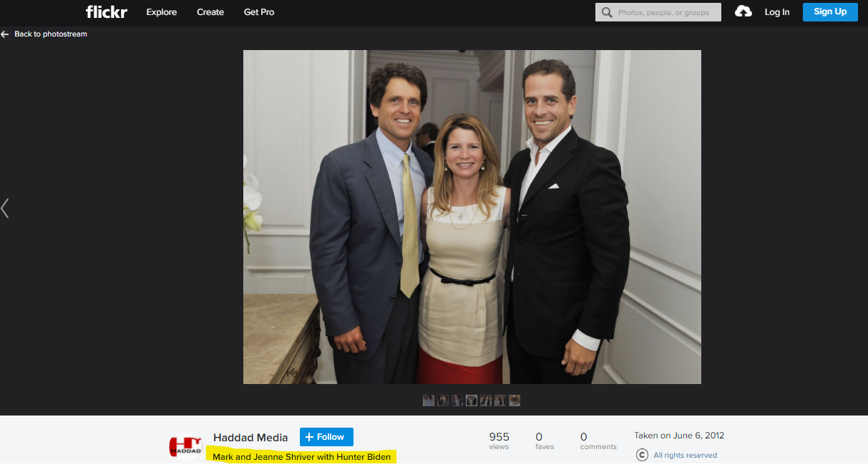868x467 pixels.
Task: Open the main photo of three people
Action: click(472, 217)
